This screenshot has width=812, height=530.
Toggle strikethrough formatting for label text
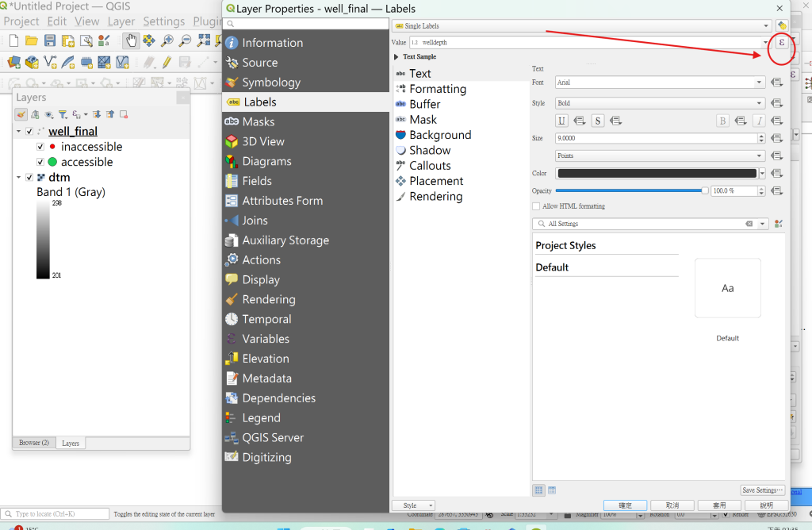click(597, 120)
